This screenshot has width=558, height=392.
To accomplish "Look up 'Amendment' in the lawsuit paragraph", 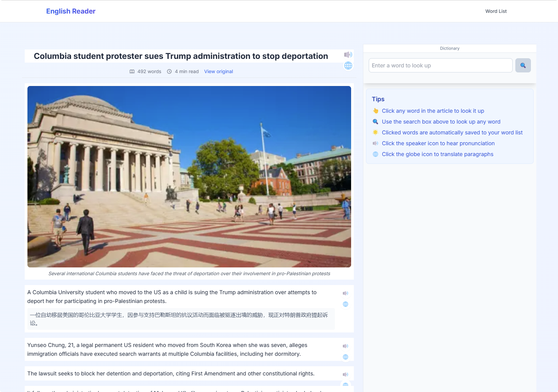I will [219, 373].
